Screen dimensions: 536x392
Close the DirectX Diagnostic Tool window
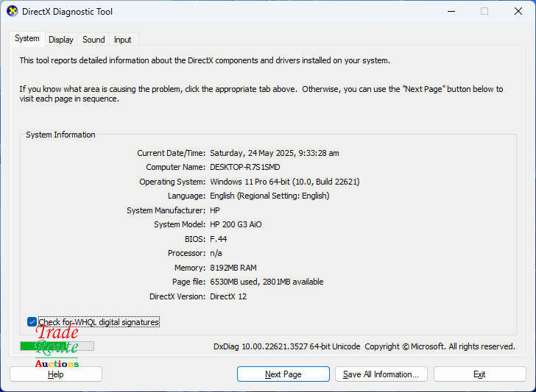tap(518, 12)
